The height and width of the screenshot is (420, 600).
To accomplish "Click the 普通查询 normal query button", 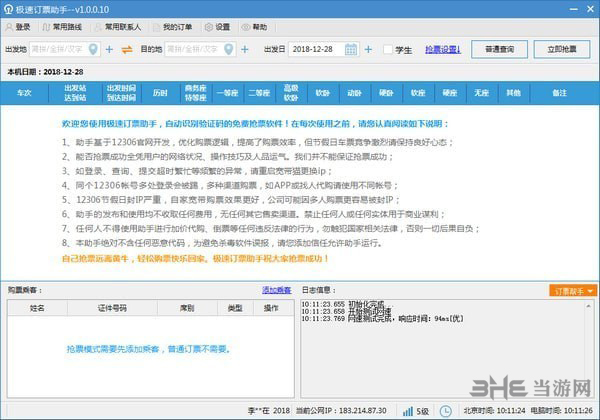I will tap(499, 49).
